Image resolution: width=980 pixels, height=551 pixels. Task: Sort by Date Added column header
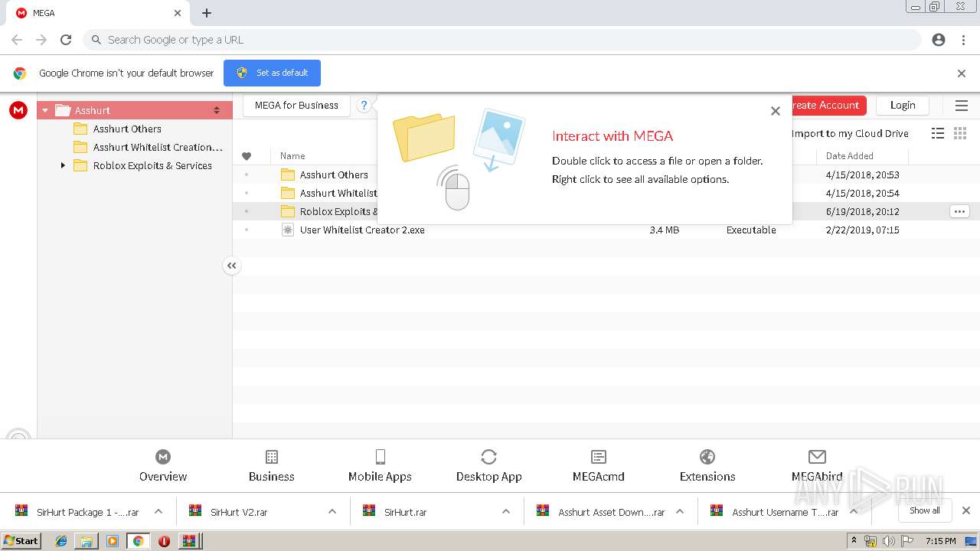tap(849, 156)
